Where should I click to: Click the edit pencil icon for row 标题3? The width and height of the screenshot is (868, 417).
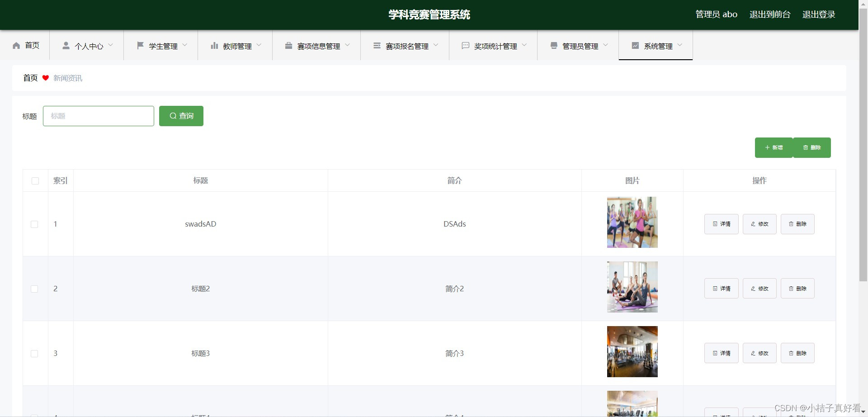tap(753, 353)
